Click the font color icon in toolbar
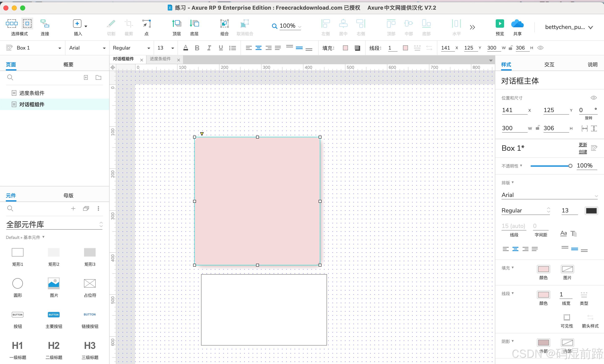 (186, 48)
